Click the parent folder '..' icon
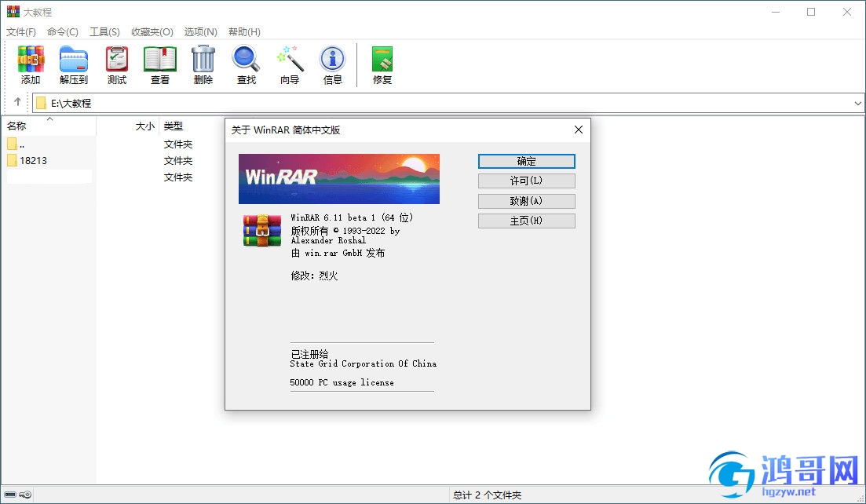Image resolution: width=866 pixels, height=504 pixels. (x=12, y=144)
